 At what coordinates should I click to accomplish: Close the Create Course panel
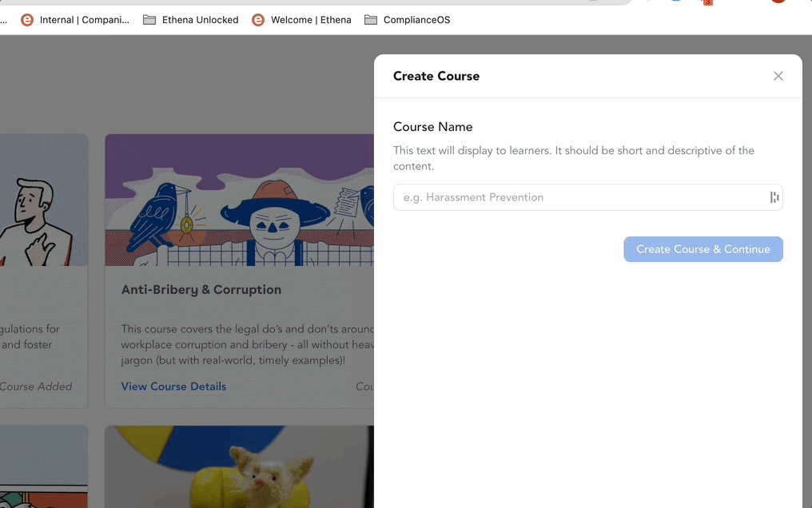(x=778, y=76)
